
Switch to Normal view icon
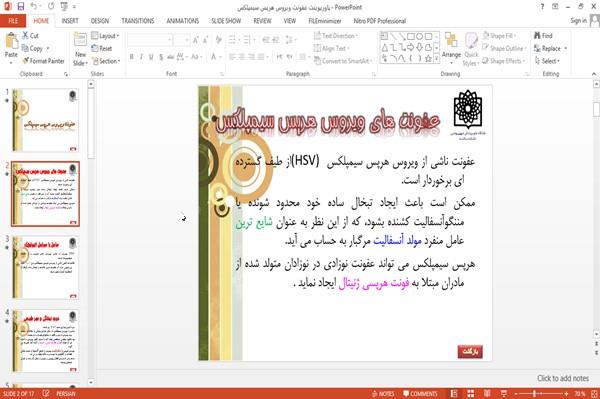pos(454,394)
